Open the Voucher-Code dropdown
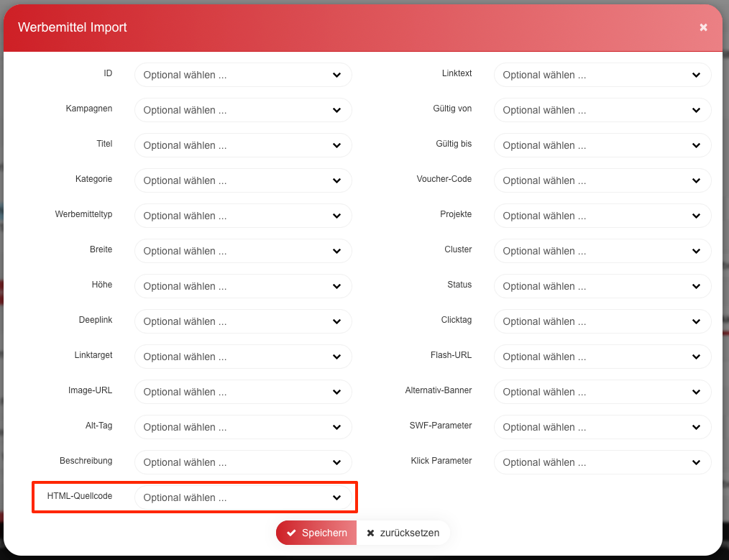This screenshot has height=560, width=729. (x=602, y=180)
